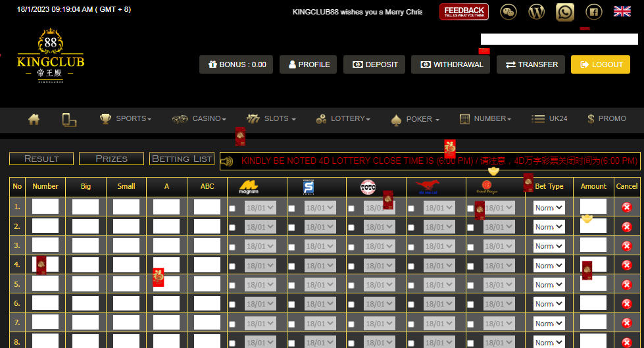Switch language via UK flag icon
Screen dimensions: 644x348
click(622, 11)
